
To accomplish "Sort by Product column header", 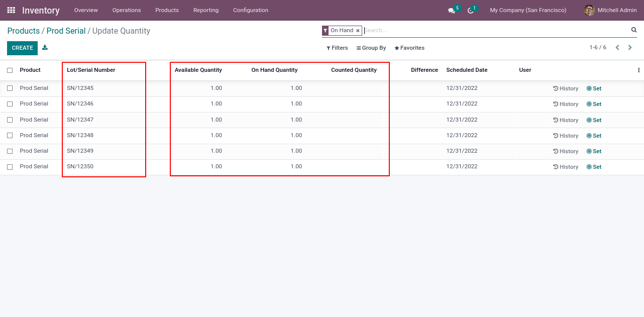I will pyautogui.click(x=30, y=70).
